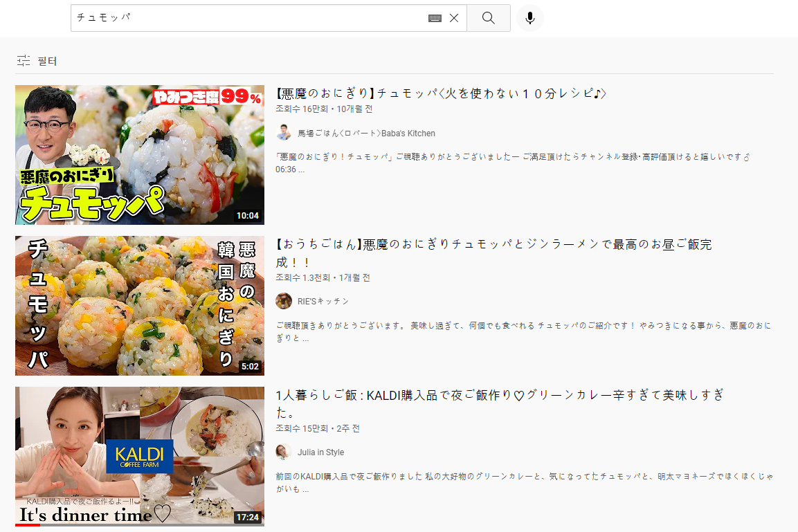The image size is (798, 532).
Task: Open the 韓国おにぎり rice balls thumbnail
Action: 139,306
